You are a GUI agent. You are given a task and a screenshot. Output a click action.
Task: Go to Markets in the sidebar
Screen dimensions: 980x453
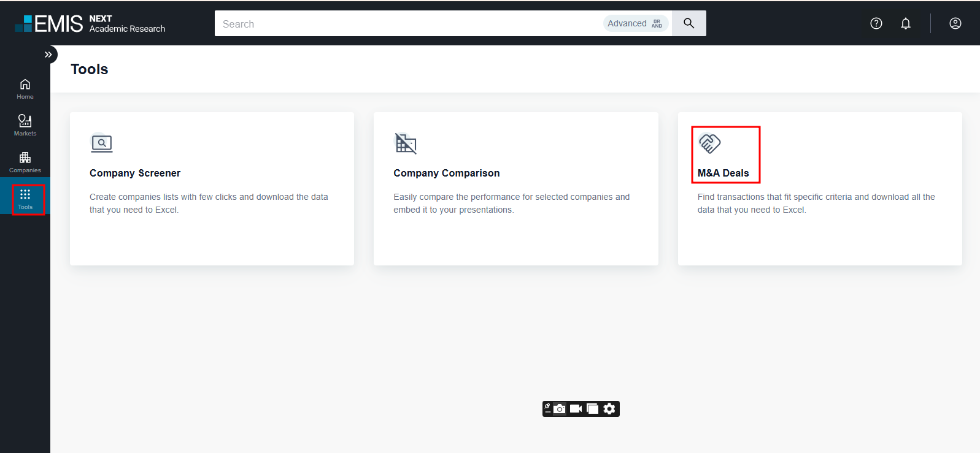pyautogui.click(x=25, y=125)
